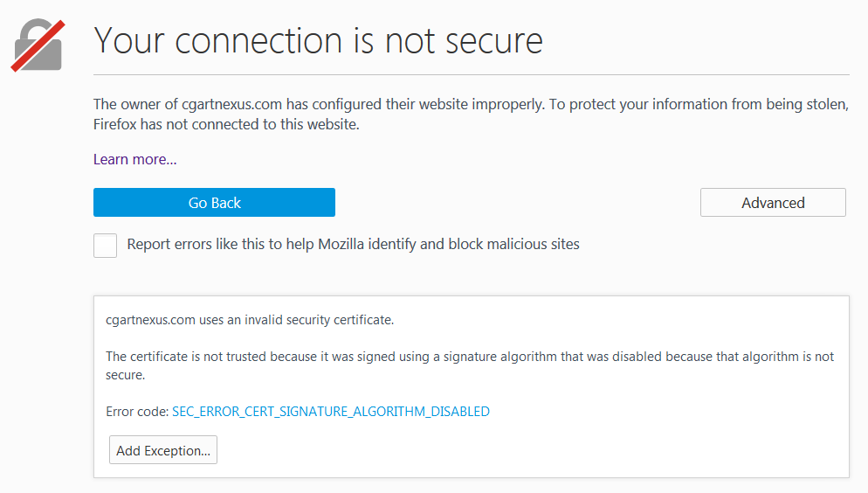Click the "Your connection is not secure" heading
868x493 pixels.
[x=318, y=40]
